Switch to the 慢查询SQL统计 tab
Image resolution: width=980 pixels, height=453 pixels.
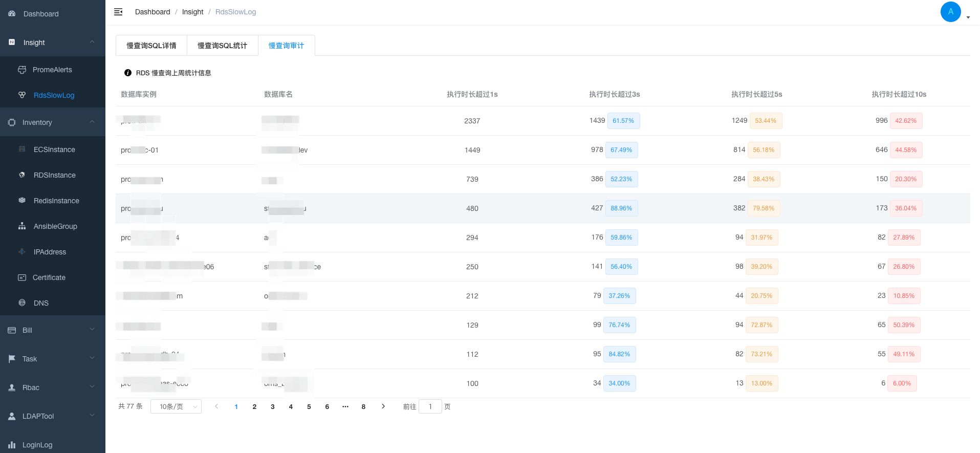[x=223, y=46]
